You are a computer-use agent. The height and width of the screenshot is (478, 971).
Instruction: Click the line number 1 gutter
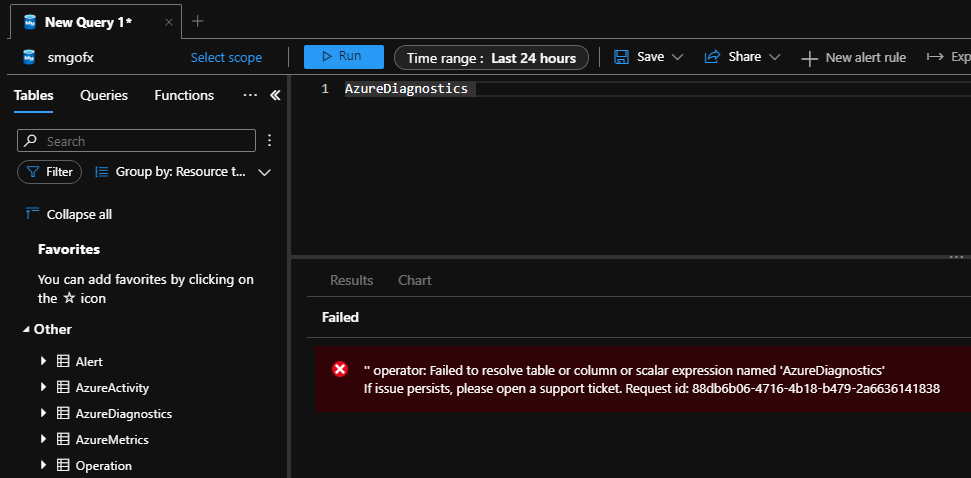click(324, 89)
